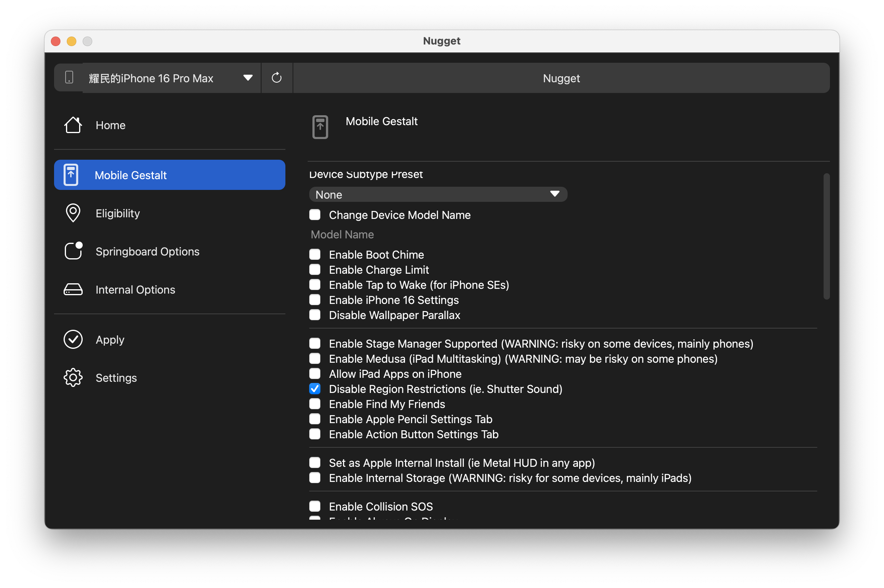Click the Springboard Options badge icon

pyautogui.click(x=74, y=251)
